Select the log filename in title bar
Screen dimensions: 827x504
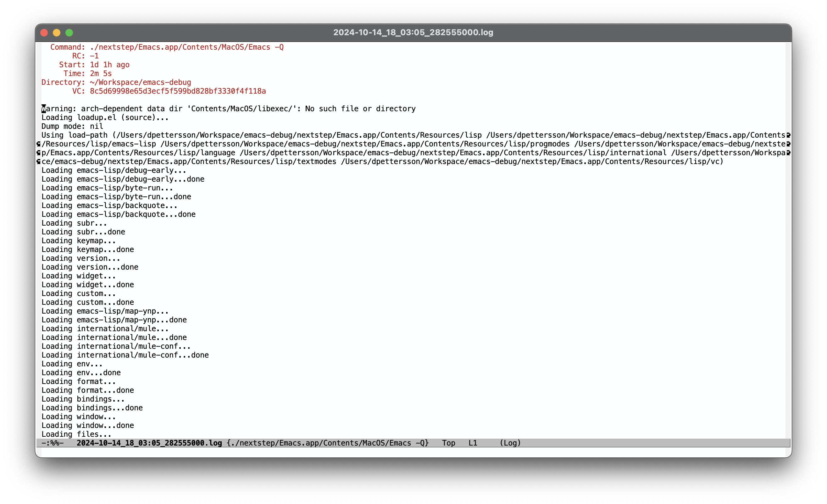[413, 32]
